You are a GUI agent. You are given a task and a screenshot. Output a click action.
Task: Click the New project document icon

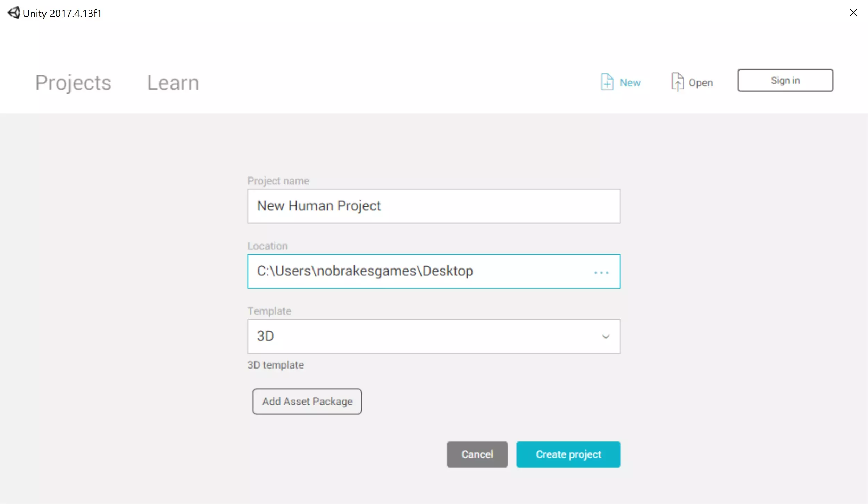tap(607, 82)
